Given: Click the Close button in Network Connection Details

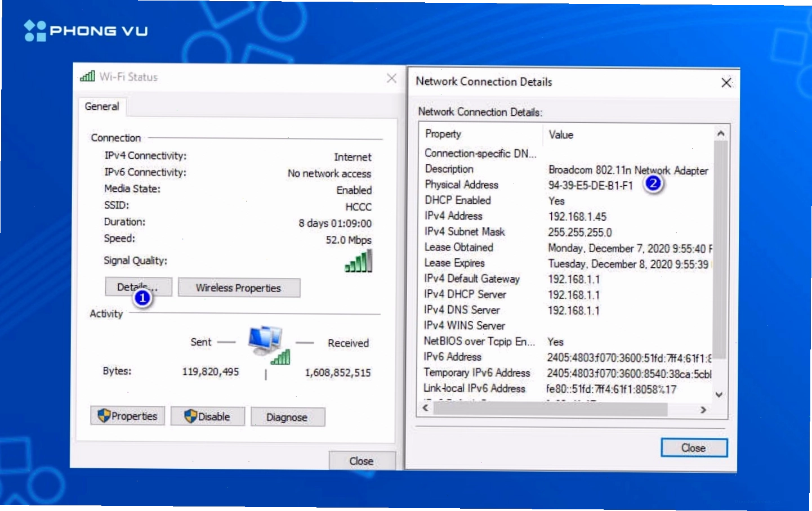Looking at the screenshot, I should tap(694, 448).
